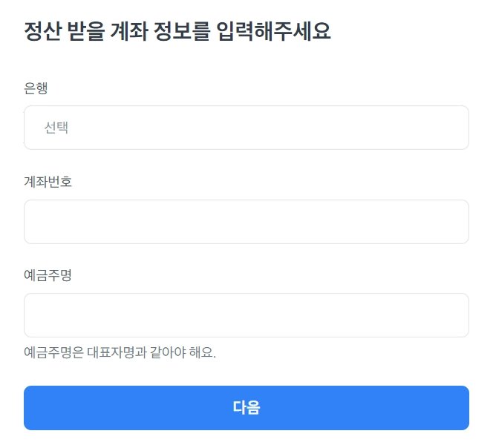Open the 은행 selection dropdown
Screen dimensions: 496x448
[246, 128]
